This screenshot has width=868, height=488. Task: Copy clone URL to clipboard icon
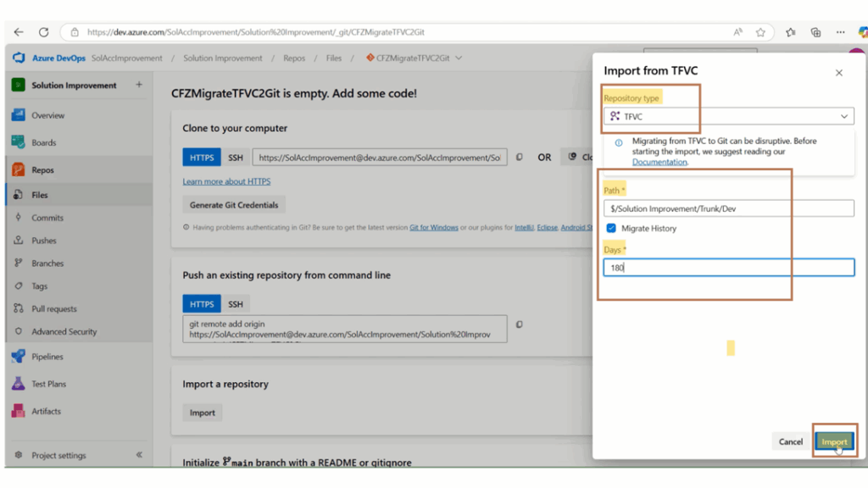520,157
